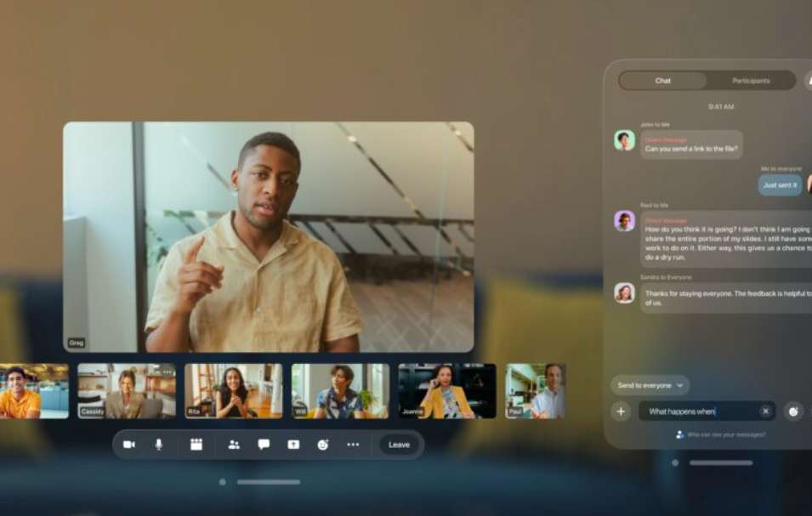Open the three-dots more options menu

click(x=353, y=445)
